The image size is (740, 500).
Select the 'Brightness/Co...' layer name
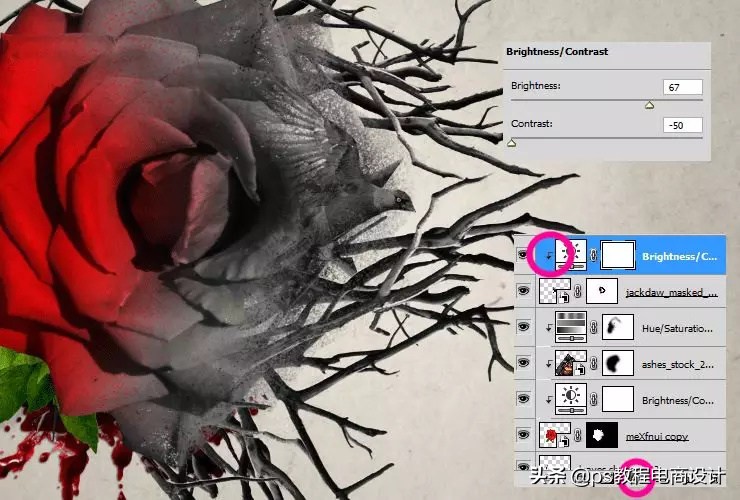coord(678,400)
